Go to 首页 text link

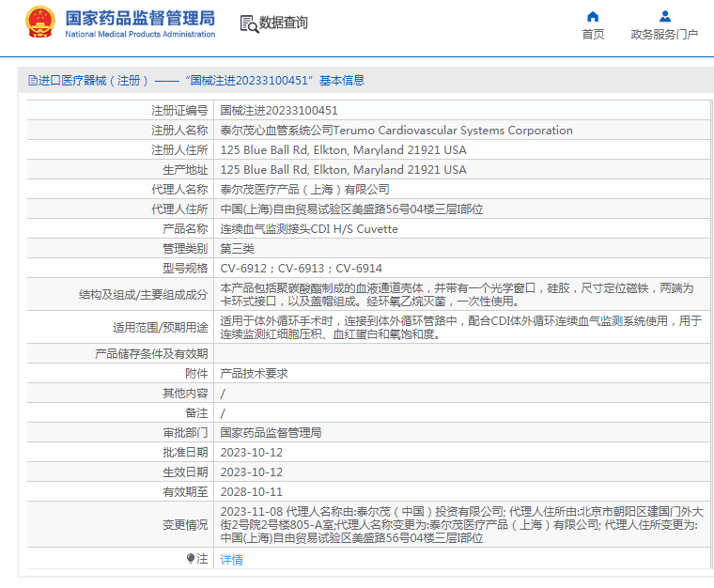[593, 34]
